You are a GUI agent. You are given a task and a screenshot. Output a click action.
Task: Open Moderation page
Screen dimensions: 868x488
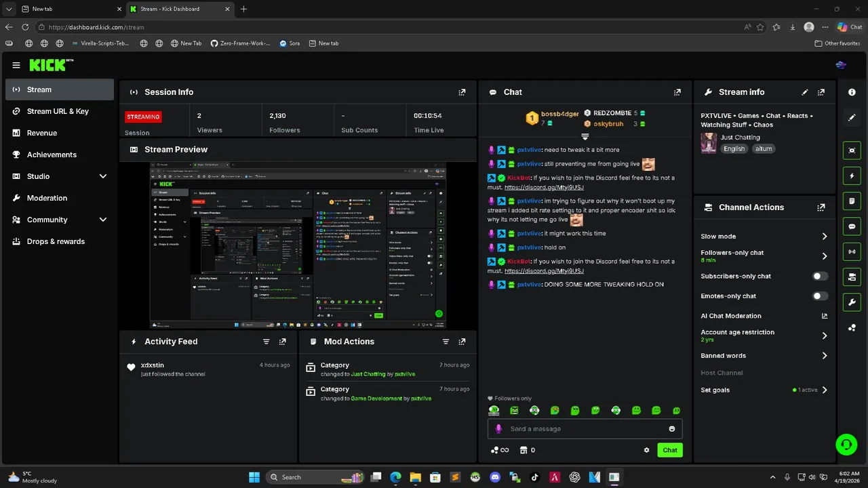(60, 198)
